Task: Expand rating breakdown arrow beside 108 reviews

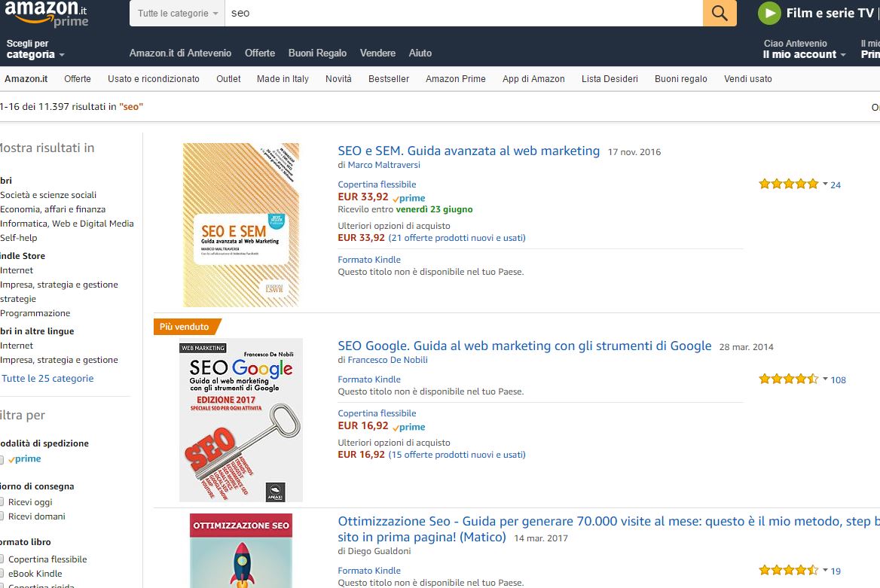Action: (x=825, y=379)
